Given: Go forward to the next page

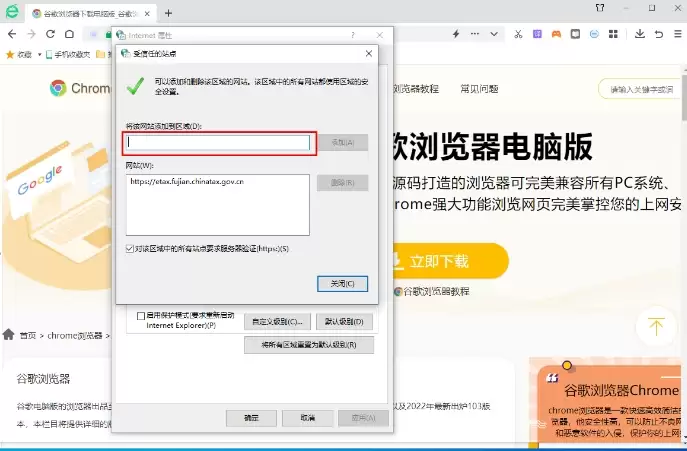Looking at the screenshot, I should (31, 34).
